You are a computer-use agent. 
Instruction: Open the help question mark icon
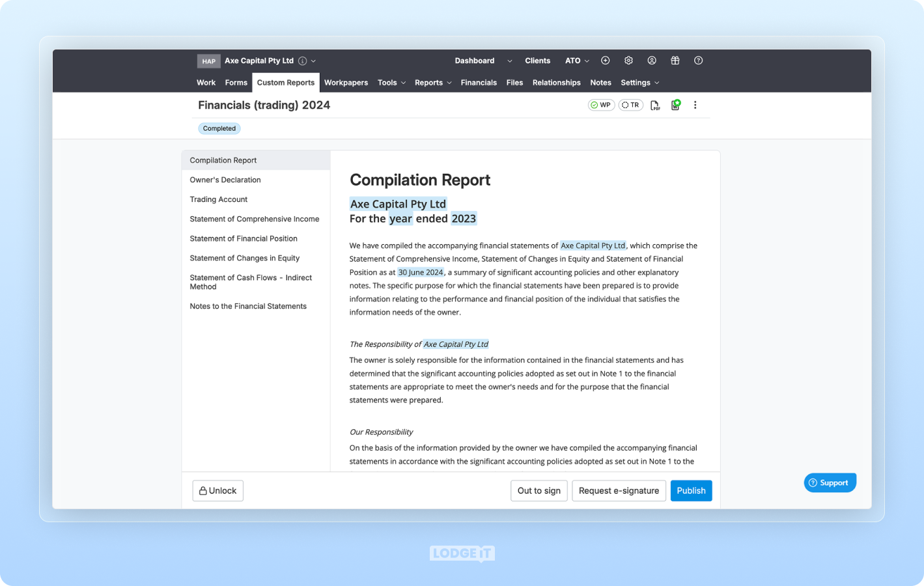pyautogui.click(x=698, y=60)
